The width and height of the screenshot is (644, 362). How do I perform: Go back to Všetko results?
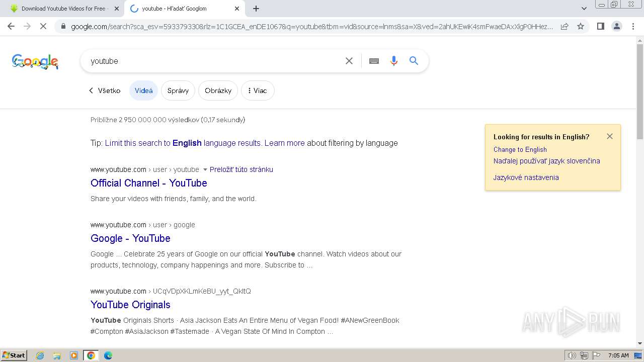[x=105, y=90]
